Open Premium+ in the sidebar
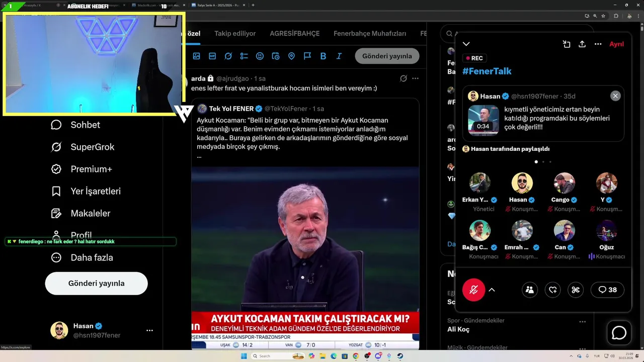644x362 pixels. pos(81,169)
